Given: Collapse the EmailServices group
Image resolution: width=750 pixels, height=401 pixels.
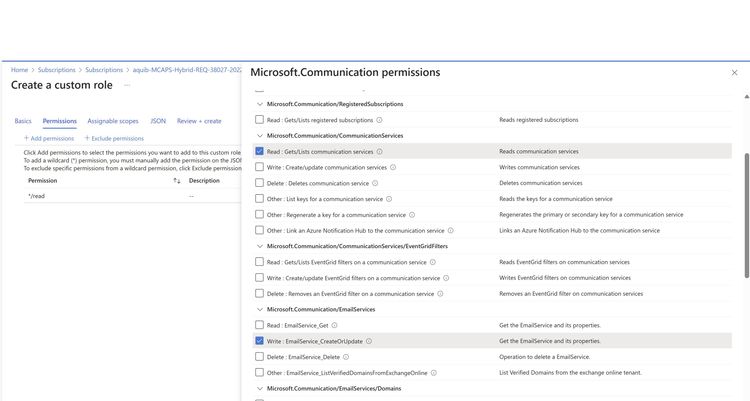Looking at the screenshot, I should tap(260, 309).
